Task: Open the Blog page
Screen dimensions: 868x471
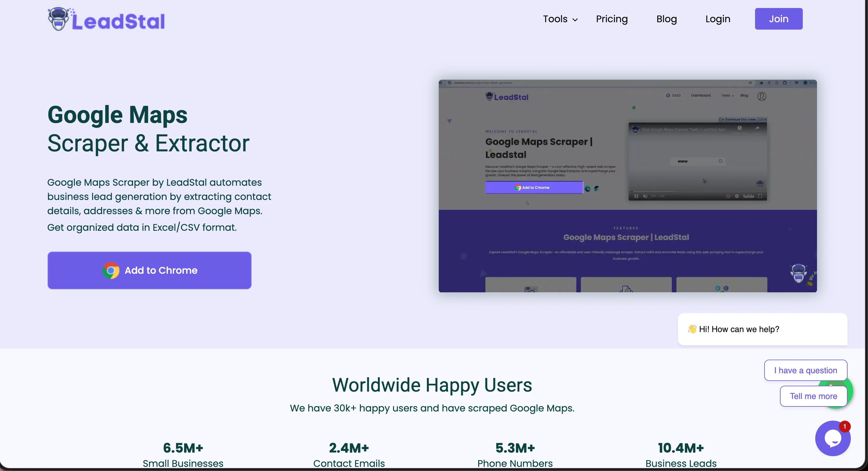Action: pos(666,19)
